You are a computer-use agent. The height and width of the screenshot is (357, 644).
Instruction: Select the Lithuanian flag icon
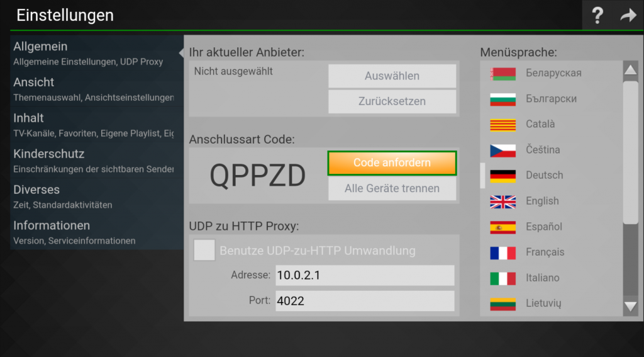[502, 304]
